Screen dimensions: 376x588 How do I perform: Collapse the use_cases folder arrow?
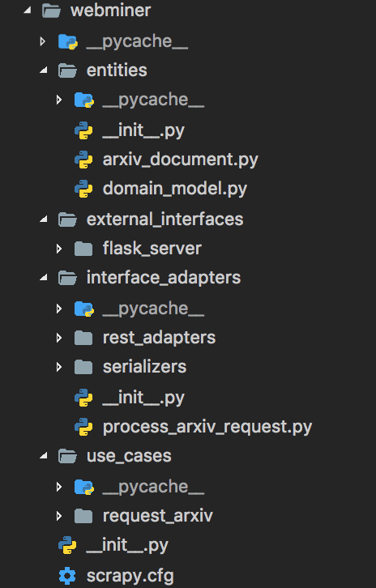tap(44, 456)
